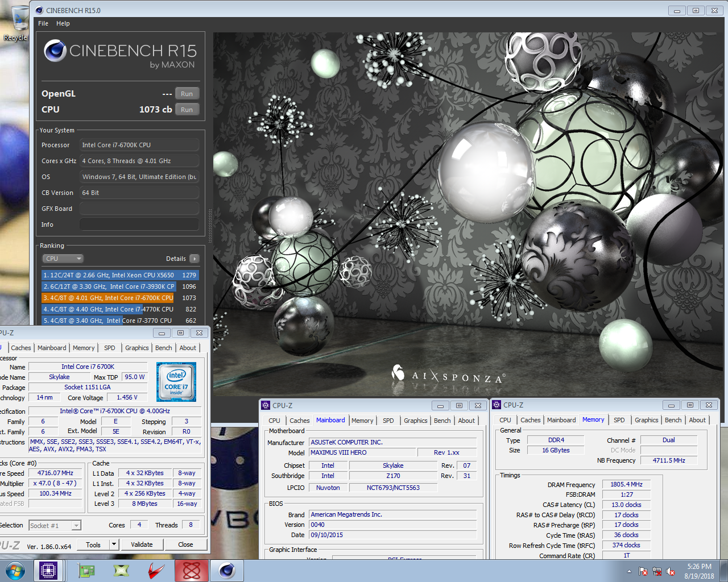Image resolution: width=728 pixels, height=582 pixels.
Task: Open SPD tab in middle CPU-Z window
Action: 388,421
